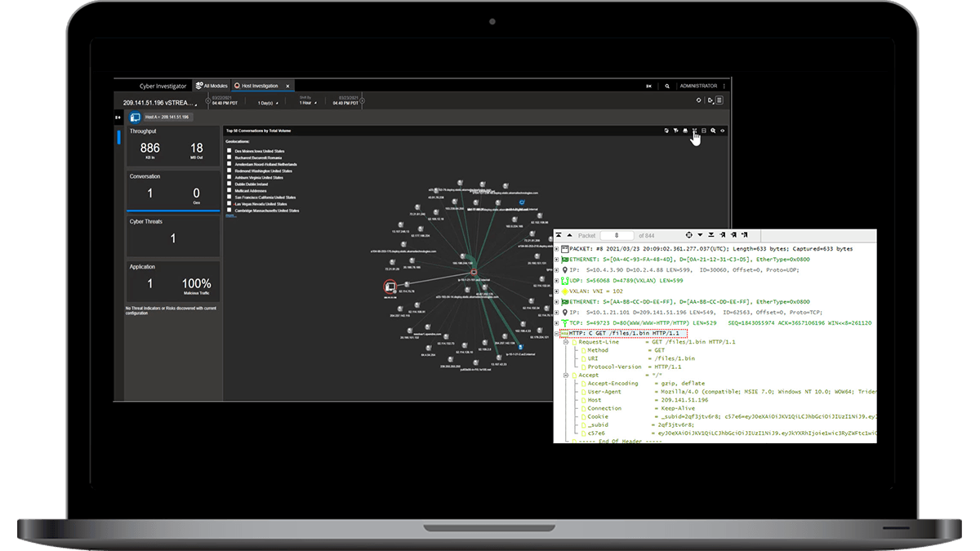This screenshot has width=980, height=551.
Task: Click the packet number input field
Action: click(617, 235)
